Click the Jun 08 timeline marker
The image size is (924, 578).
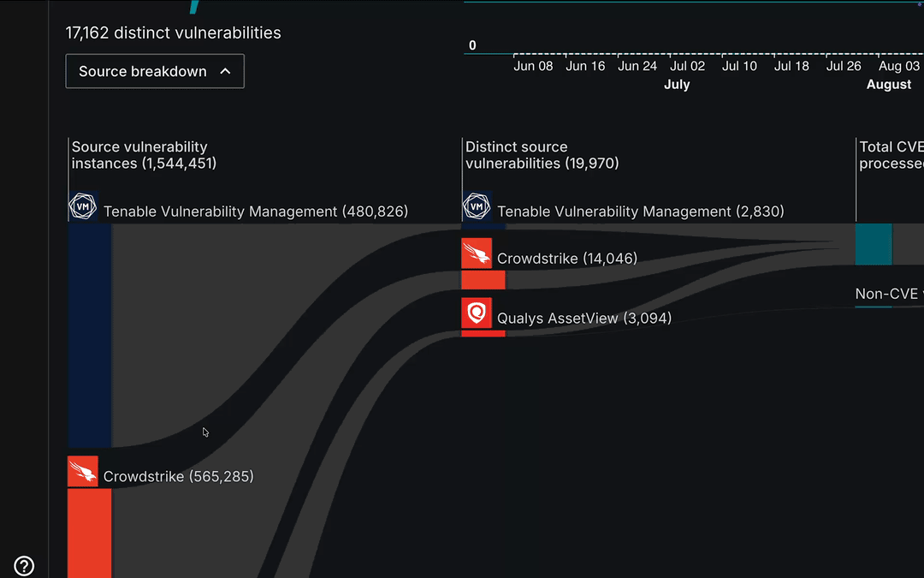point(533,65)
